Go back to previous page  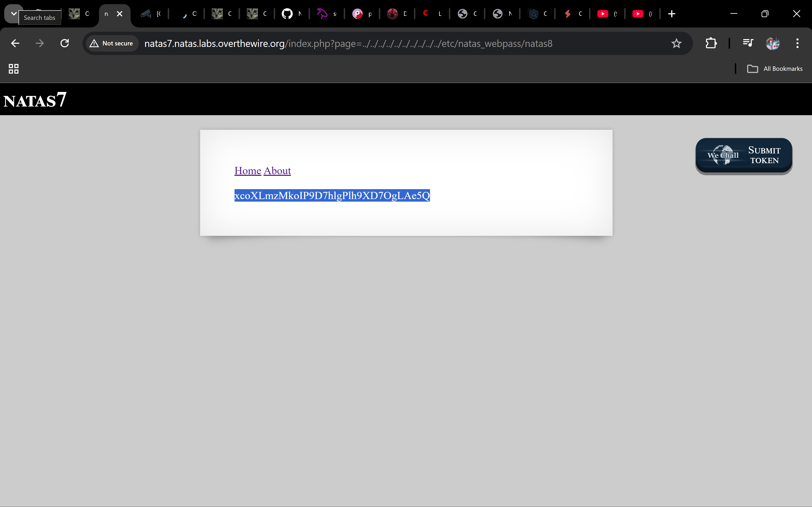pos(15,43)
